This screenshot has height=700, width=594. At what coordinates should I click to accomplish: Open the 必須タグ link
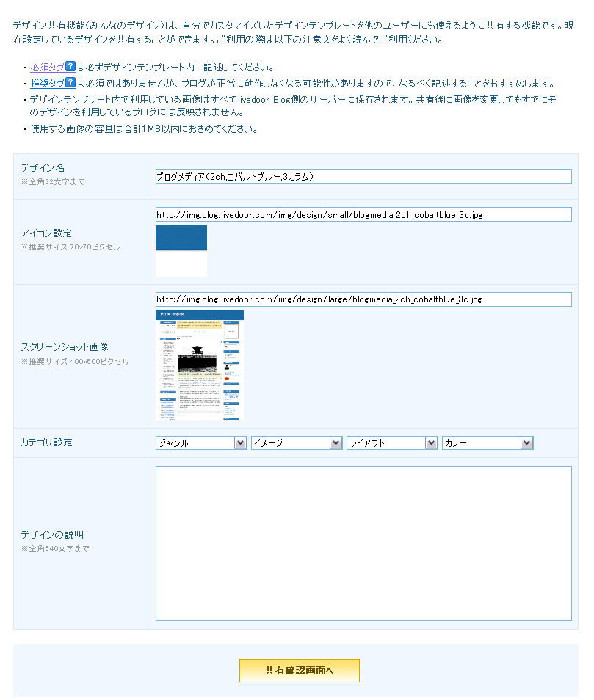point(47,68)
